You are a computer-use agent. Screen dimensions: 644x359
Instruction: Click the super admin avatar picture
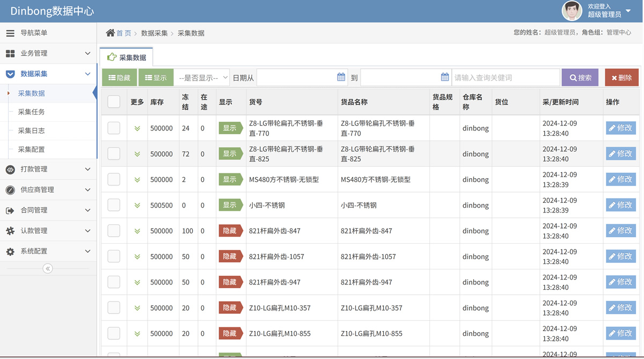click(572, 11)
